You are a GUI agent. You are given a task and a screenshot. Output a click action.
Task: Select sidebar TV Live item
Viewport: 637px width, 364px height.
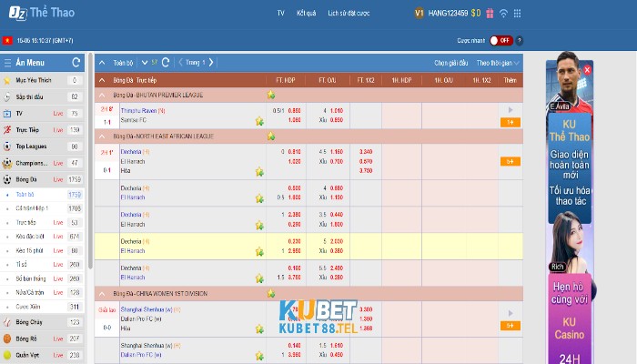pyautogui.click(x=42, y=114)
